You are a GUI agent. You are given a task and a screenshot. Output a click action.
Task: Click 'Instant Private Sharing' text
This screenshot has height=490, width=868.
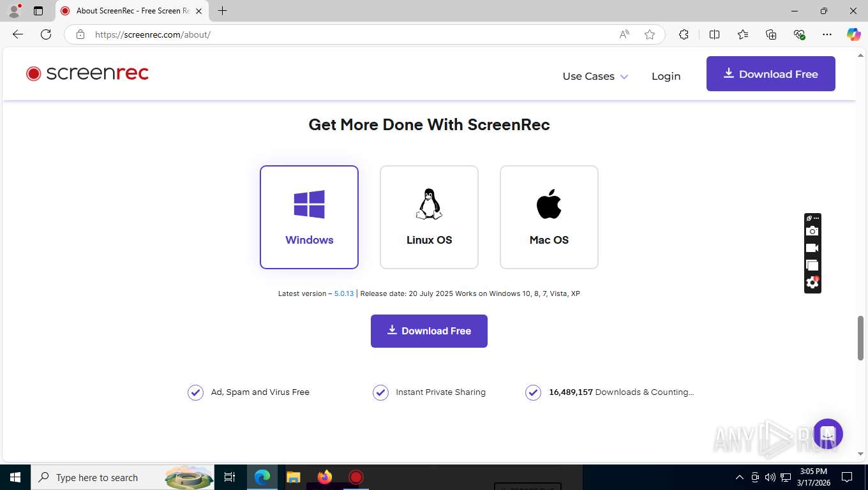pos(440,392)
